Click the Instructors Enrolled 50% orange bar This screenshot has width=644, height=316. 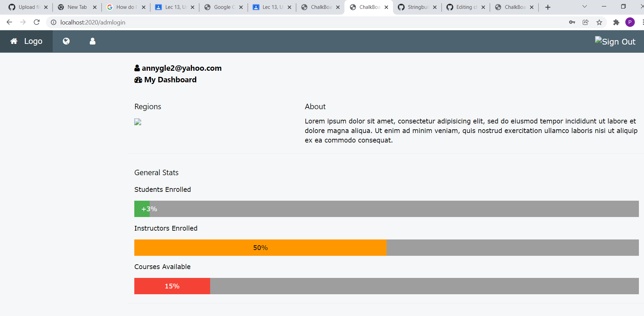(x=260, y=248)
